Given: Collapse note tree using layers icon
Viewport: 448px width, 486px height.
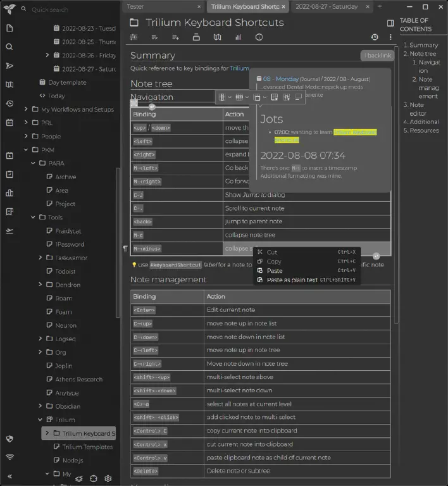Looking at the screenshot, I should pos(79,478).
